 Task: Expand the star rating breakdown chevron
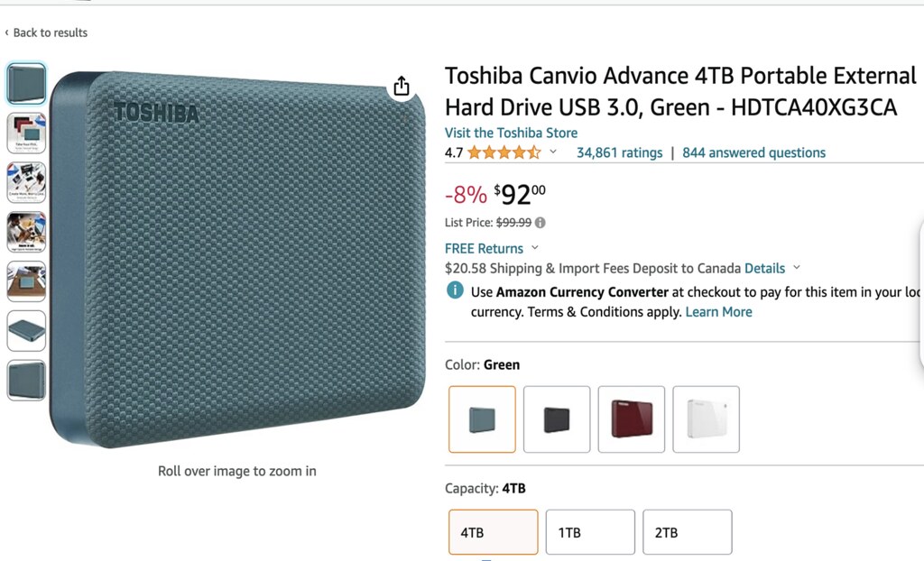tap(553, 152)
